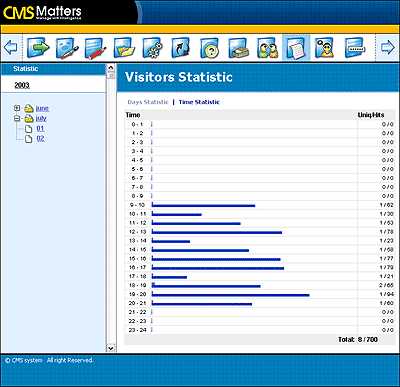Screen dimensions: 400x387
Task: Open the july folder link
Action: [x=41, y=118]
